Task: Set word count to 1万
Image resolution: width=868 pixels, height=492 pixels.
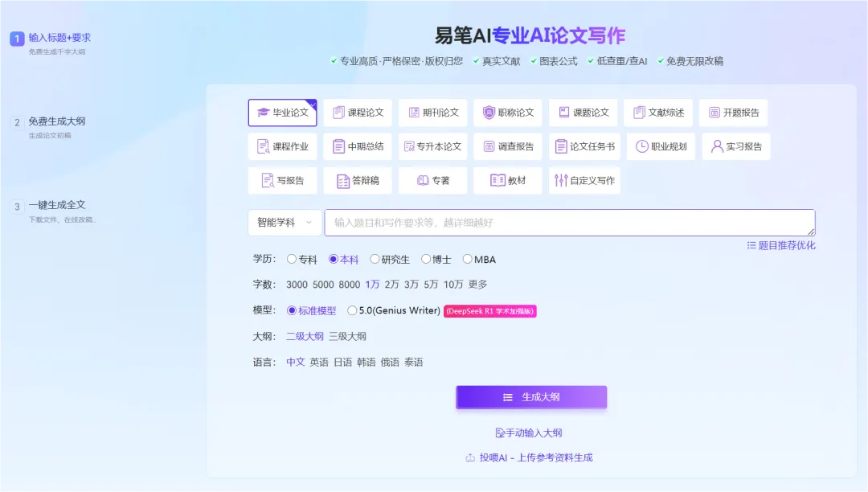Action: 373,285
